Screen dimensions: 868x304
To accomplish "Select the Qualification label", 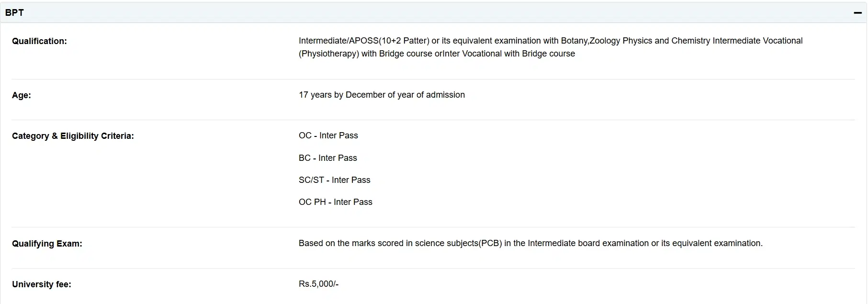I will 39,41.
